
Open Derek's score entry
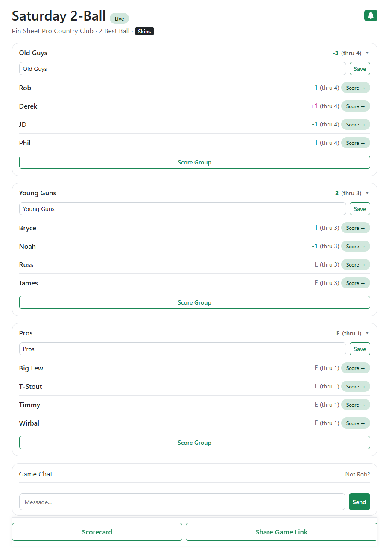[x=356, y=106]
